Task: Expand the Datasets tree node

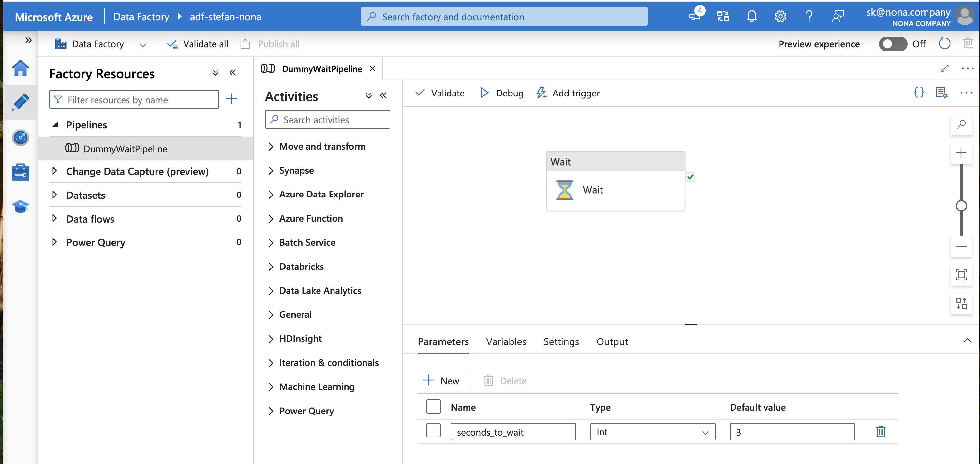Action: (54, 195)
